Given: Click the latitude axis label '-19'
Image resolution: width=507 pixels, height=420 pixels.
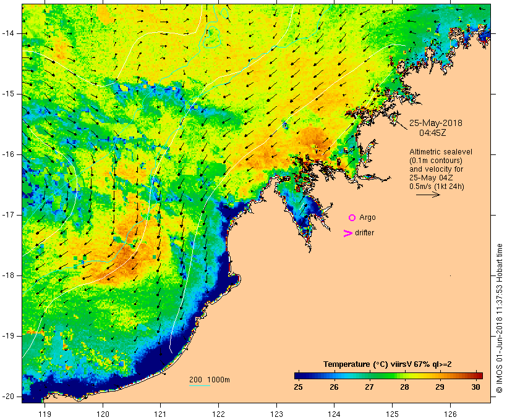Looking at the screenshot, I should click(8, 336).
